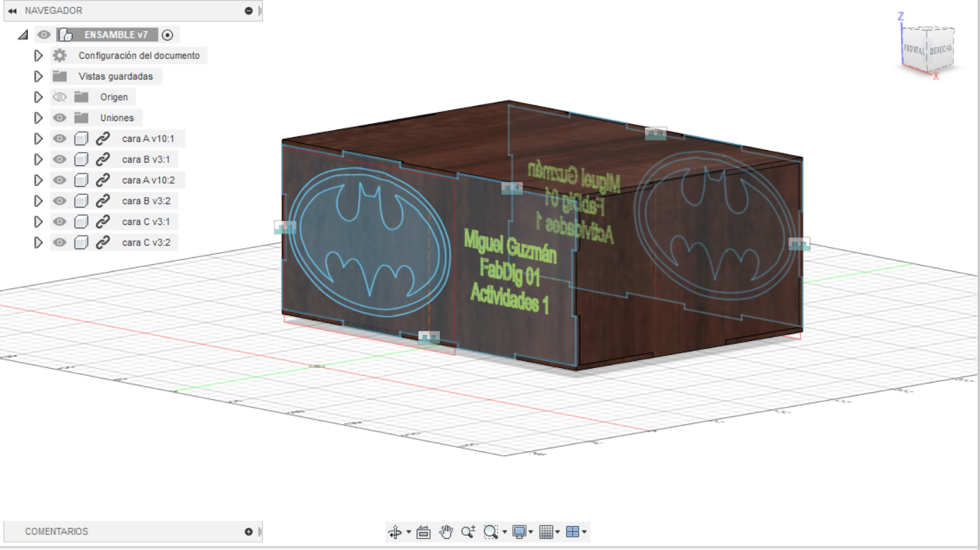This screenshot has width=980, height=550.
Task: Click cara C v3:1 link icon
Action: click(102, 221)
